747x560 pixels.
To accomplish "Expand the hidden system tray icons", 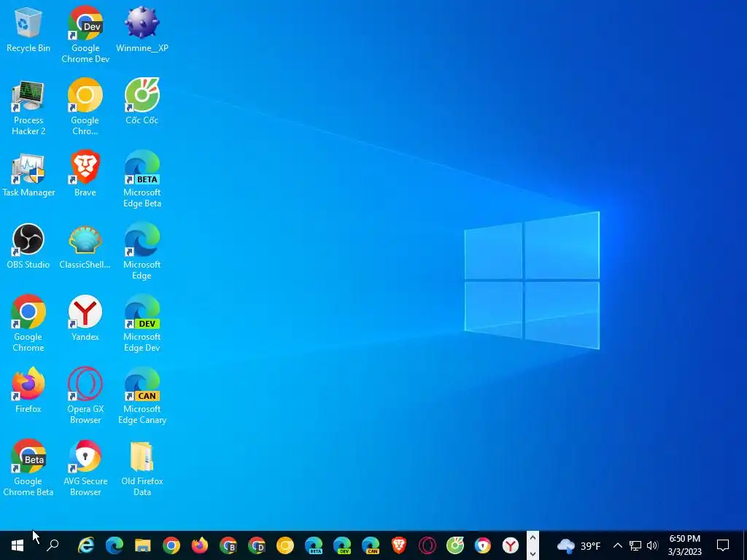I will pos(617,545).
